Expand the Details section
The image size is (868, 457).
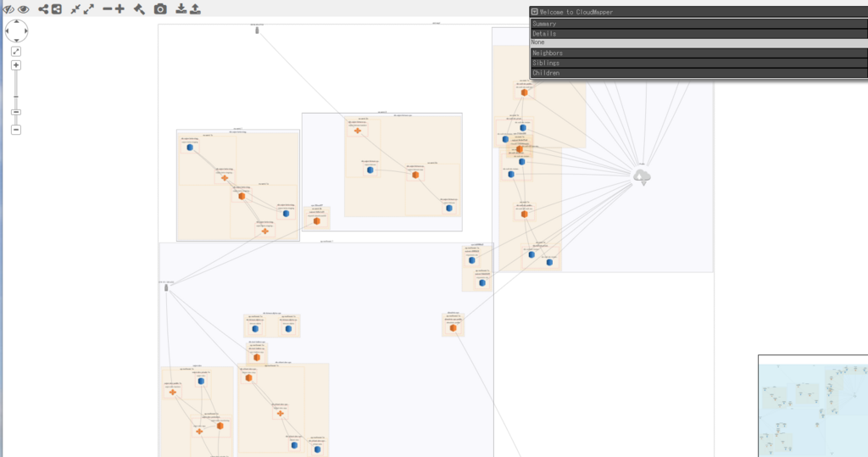point(698,34)
